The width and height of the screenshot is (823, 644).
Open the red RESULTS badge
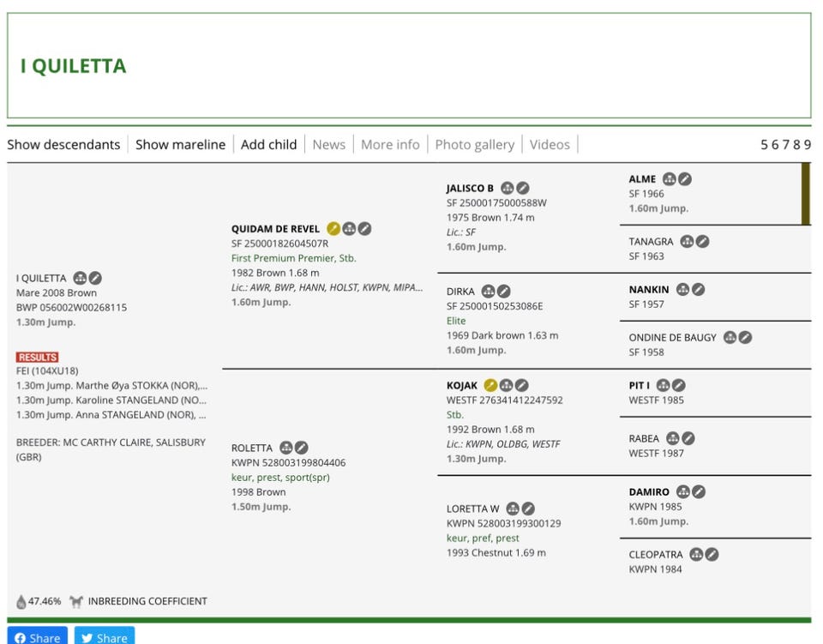37,358
